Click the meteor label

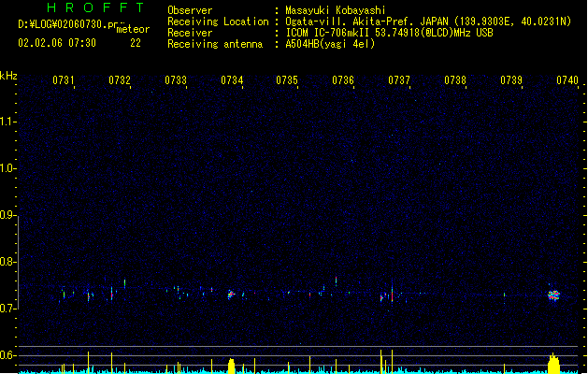click(x=133, y=29)
